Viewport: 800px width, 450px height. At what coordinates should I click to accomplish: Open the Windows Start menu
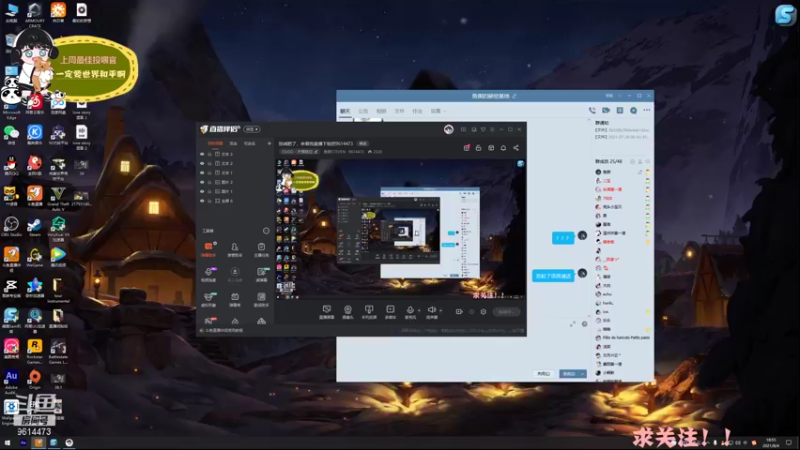(7, 443)
